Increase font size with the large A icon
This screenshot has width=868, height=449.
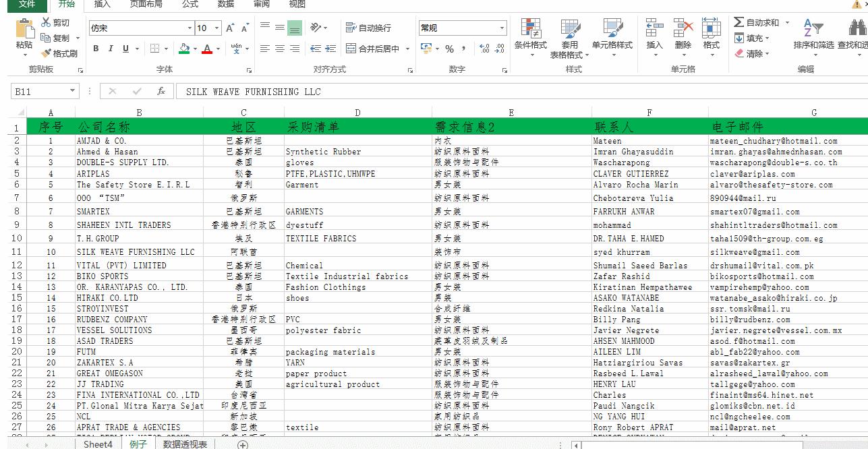click(230, 28)
